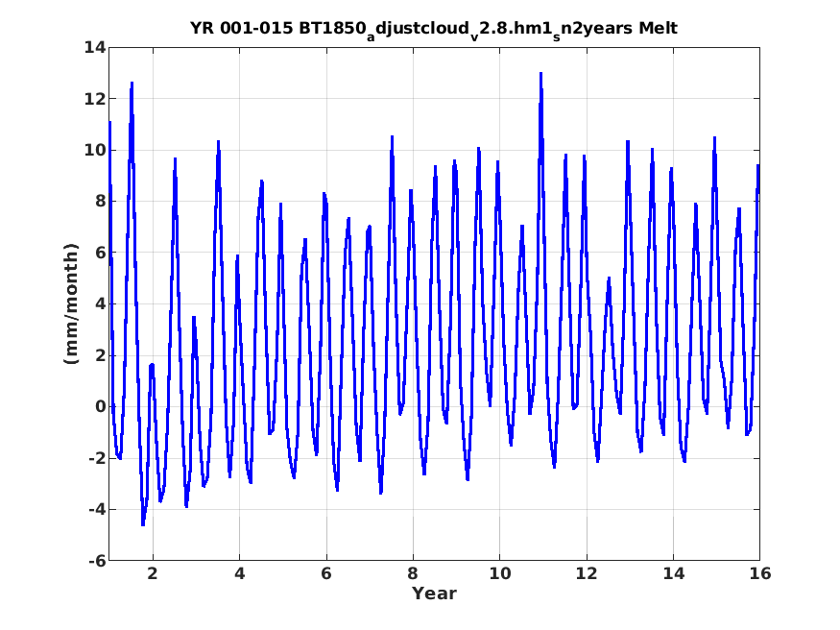
Task: Select the "Year" x-axis label
Action: [434, 594]
